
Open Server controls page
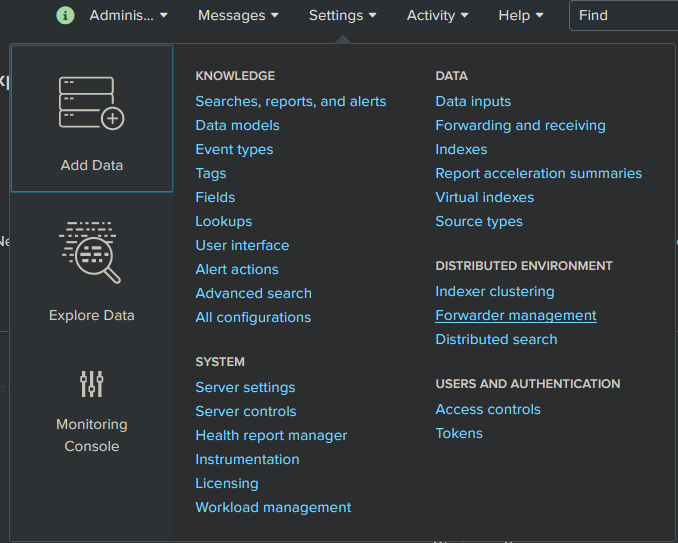(x=246, y=411)
